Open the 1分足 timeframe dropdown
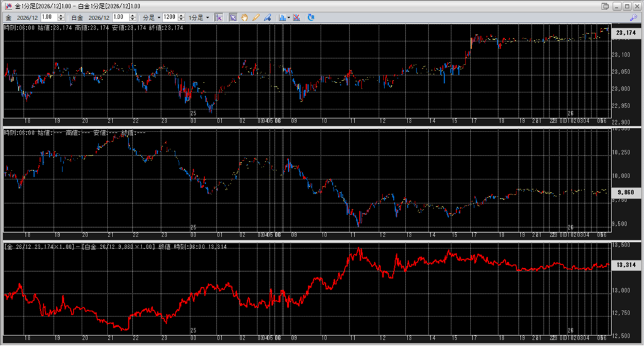The width and height of the screenshot is (644, 346). click(x=199, y=18)
